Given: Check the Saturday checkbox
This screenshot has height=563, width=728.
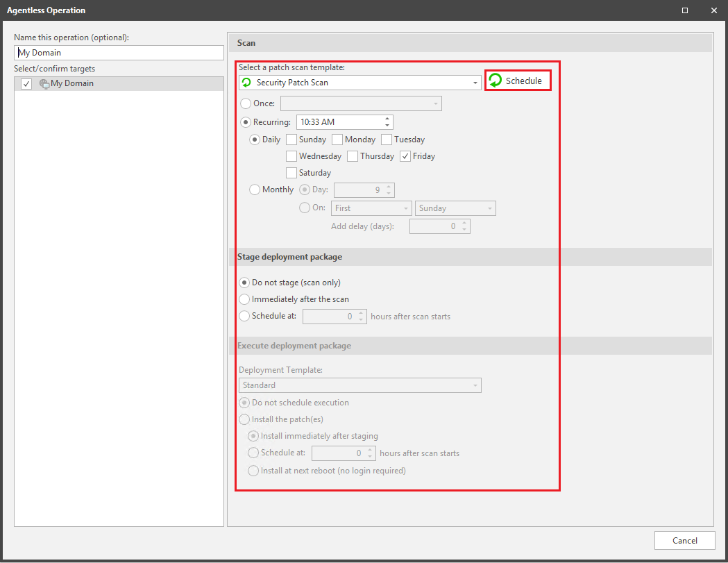Looking at the screenshot, I should click(291, 172).
